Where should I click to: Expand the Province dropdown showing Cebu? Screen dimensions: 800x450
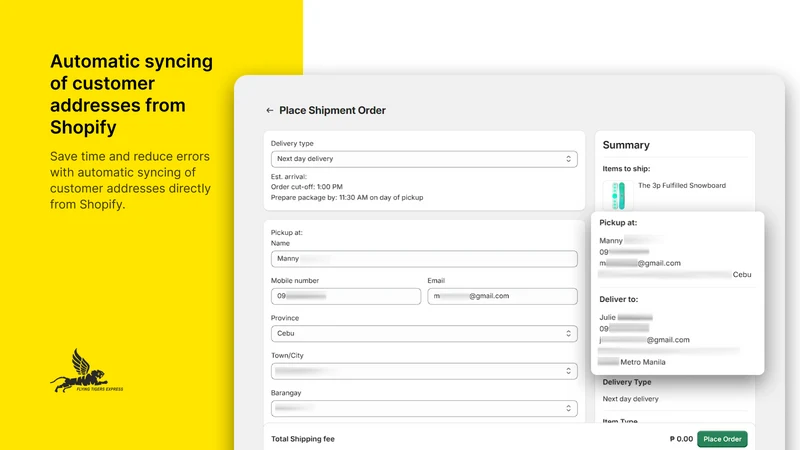point(424,334)
